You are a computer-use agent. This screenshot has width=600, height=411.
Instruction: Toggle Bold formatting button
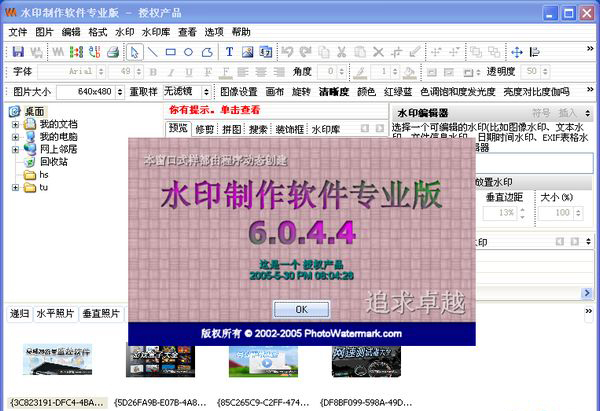pos(153,72)
